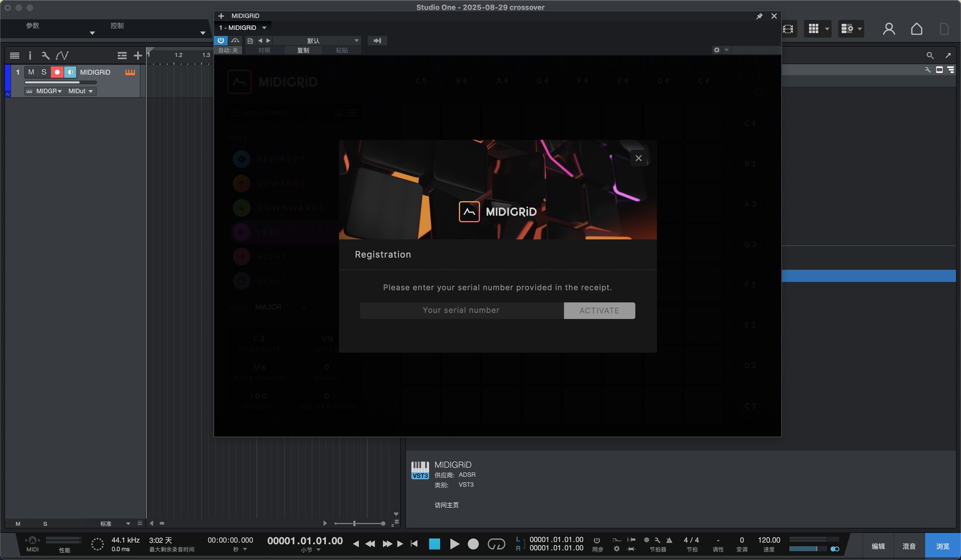This screenshot has height=560, width=961.
Task: Open the inspector i icon
Action: click(30, 56)
